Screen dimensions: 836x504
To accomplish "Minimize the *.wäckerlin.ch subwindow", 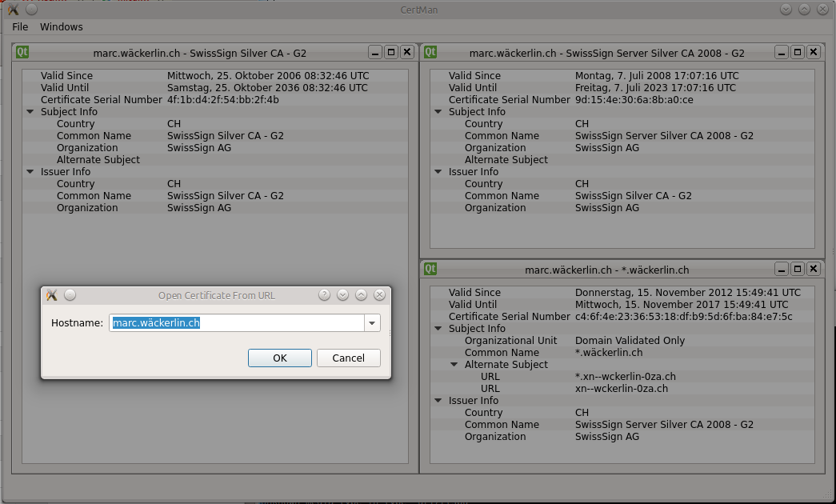I will point(782,269).
